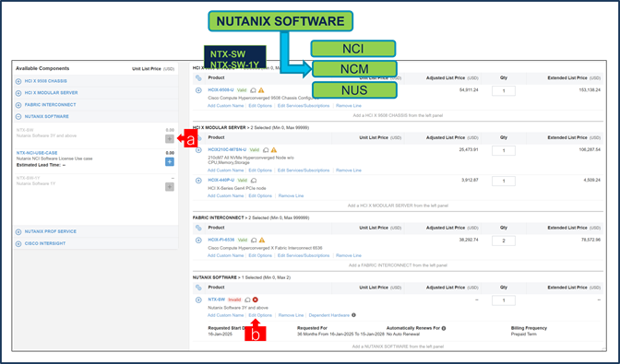Click Edit Services/Subscriptions for HCIX-FI-6536
620x364 pixels.
point(304,255)
